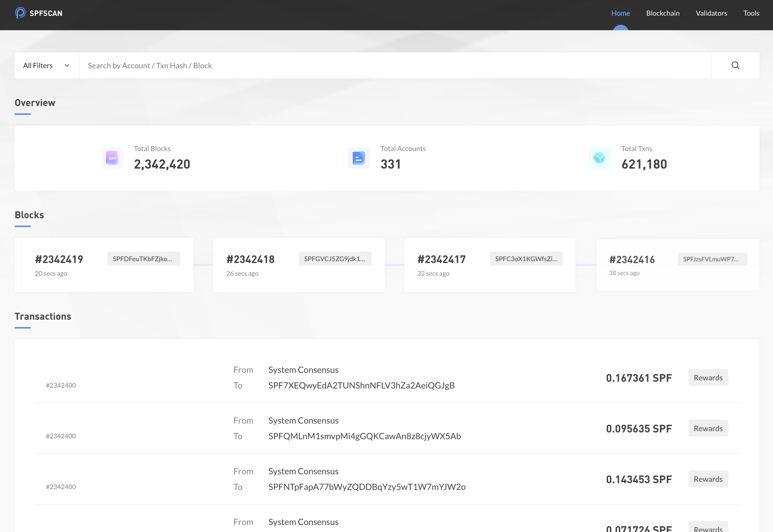Click Rewards tag on 0.143453 SPF transaction
773x532 pixels.
click(x=708, y=479)
